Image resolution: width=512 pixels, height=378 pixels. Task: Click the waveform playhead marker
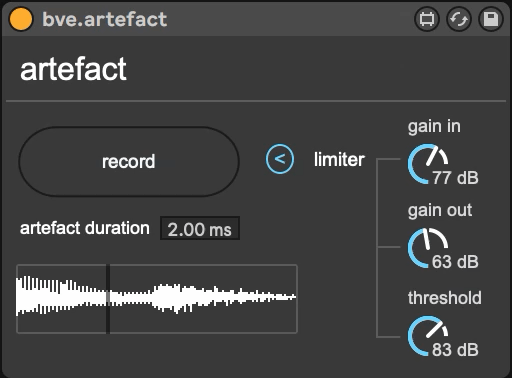[108, 299]
